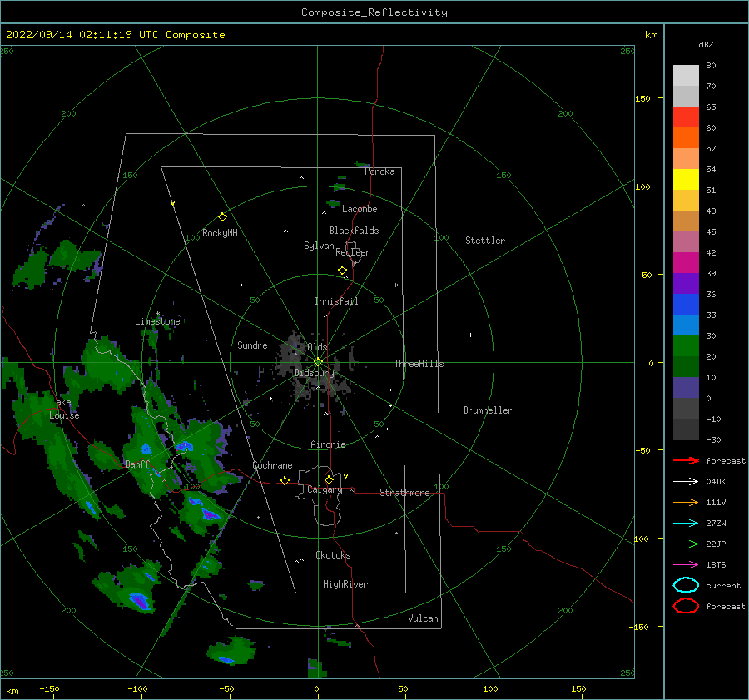The height and width of the screenshot is (700, 749).
Task: Select the pink 45 dBZ swatch
Action: click(x=686, y=241)
